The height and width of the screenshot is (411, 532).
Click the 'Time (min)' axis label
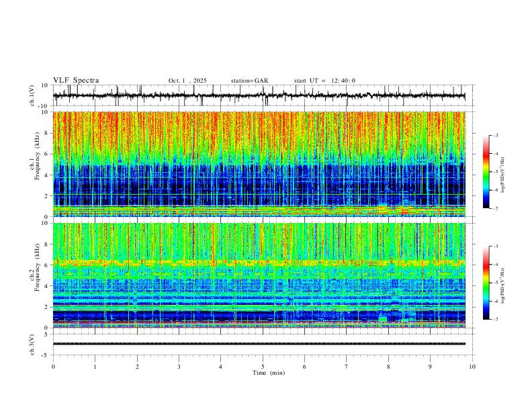point(269,373)
